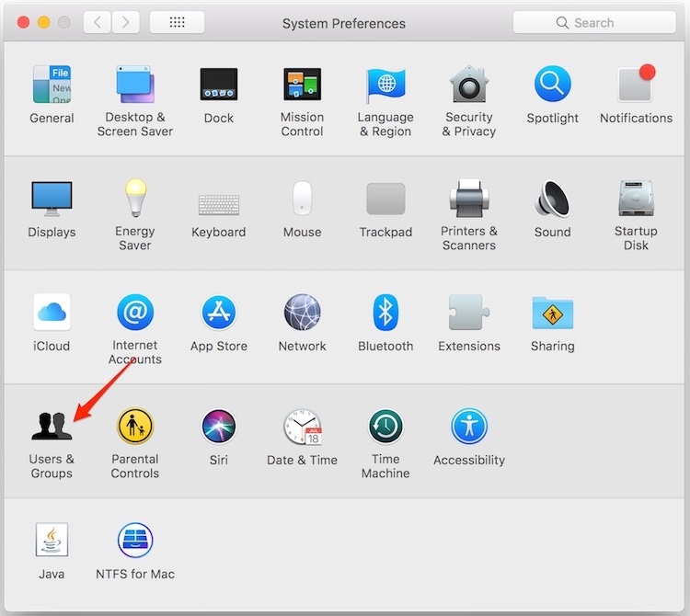Go forward with the right arrow button
Viewport: 690px width, 616px height.
tap(126, 22)
